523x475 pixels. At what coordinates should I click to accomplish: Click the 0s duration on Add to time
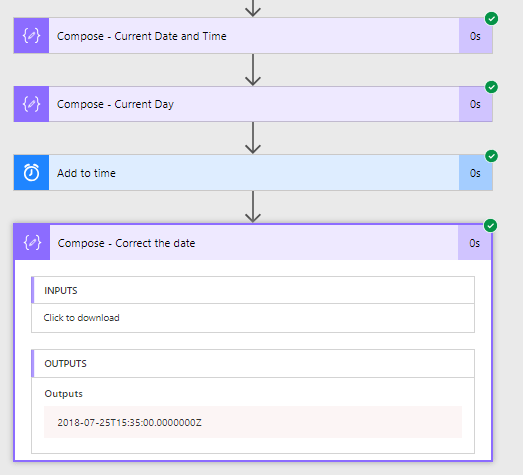tap(475, 173)
